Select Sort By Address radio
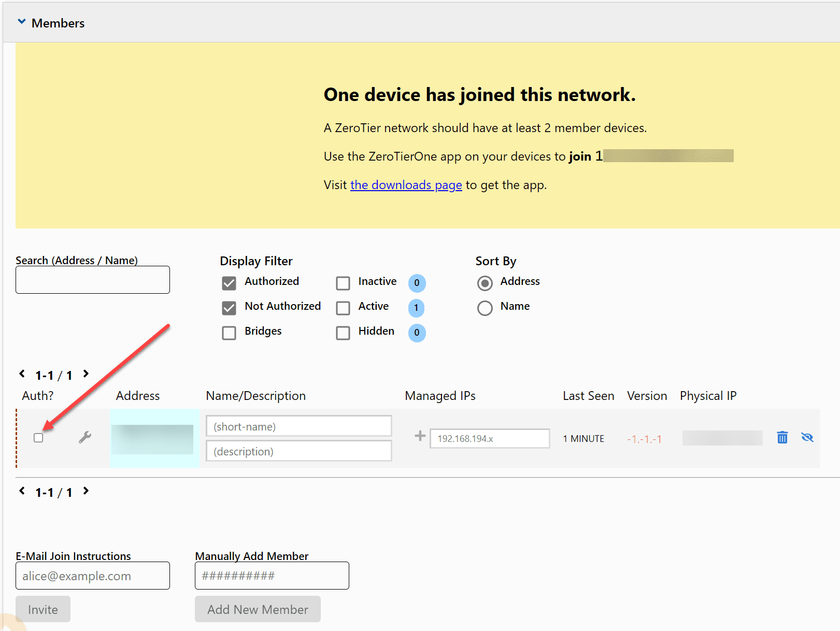 point(485,283)
